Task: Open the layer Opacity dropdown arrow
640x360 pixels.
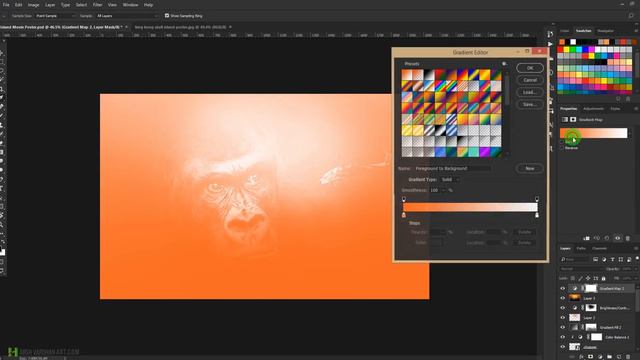Action: (x=636, y=269)
